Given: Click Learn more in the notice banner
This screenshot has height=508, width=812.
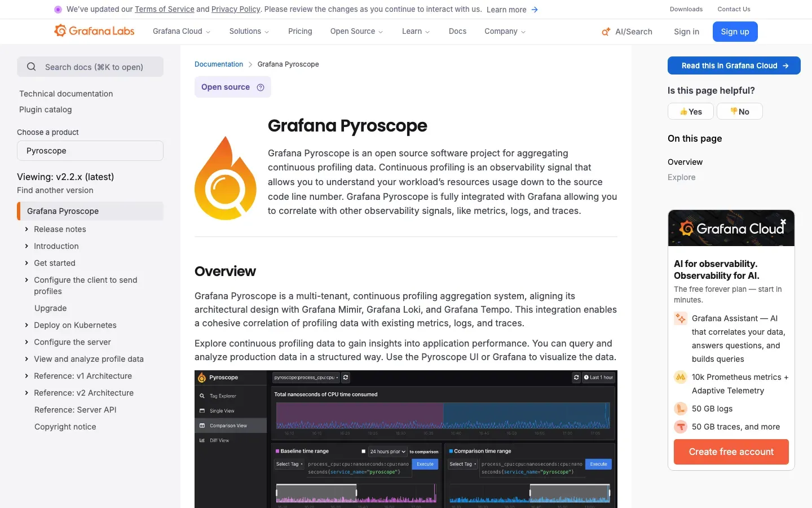Looking at the screenshot, I should 506,10.
